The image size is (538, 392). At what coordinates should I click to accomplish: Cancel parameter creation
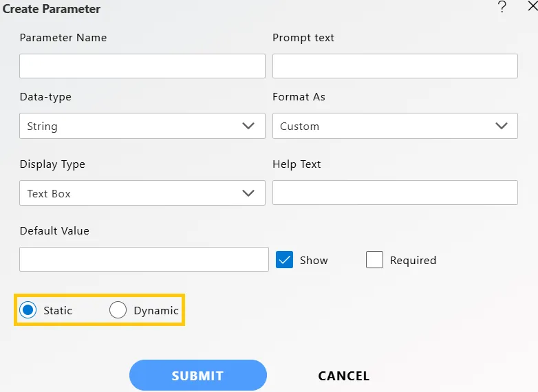pos(344,376)
